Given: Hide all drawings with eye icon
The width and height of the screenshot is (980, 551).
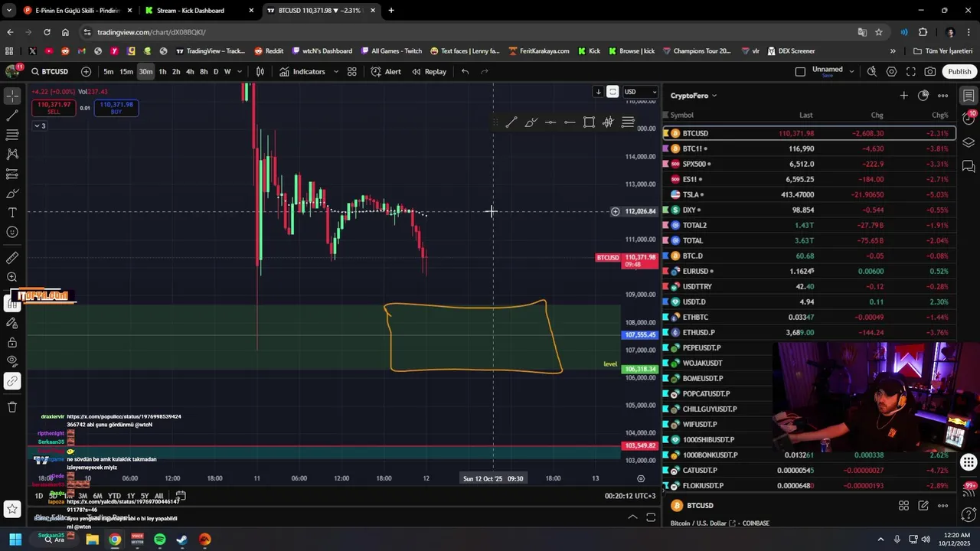Looking at the screenshot, I should 12,360.
